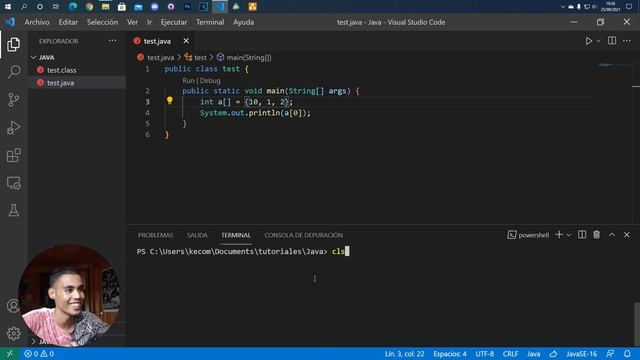Add a new terminal with plus icon

click(x=559, y=235)
